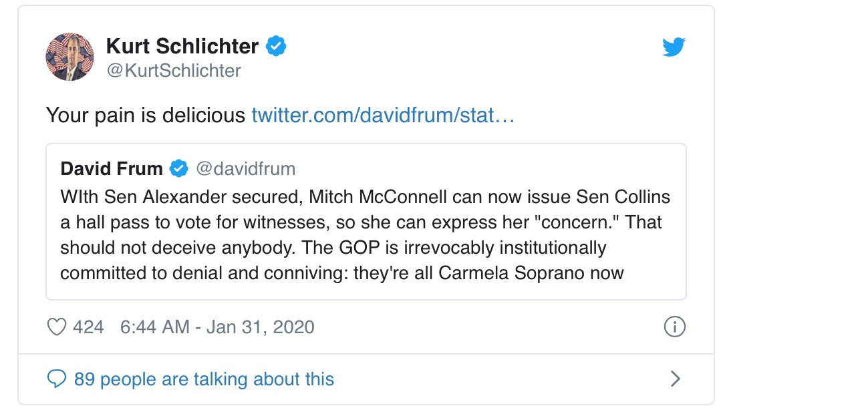Click David Frum's verified badge
The height and width of the screenshot is (412, 868).
tap(178, 168)
